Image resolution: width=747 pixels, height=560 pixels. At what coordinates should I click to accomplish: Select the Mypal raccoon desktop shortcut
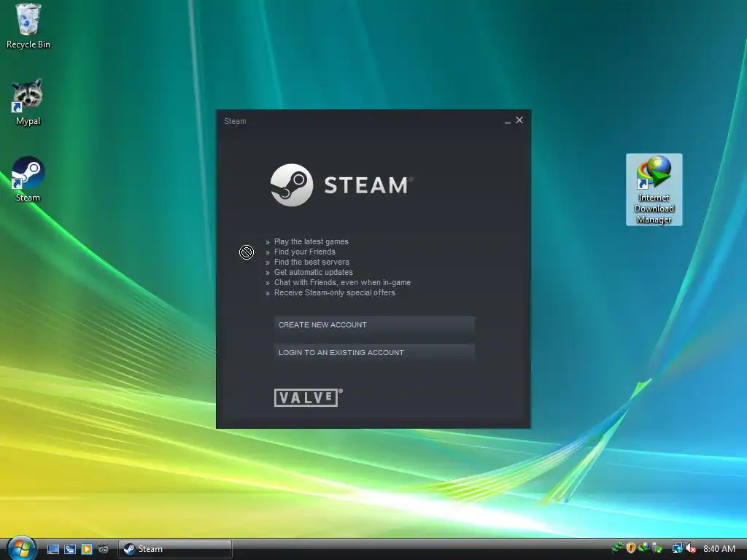point(28,102)
